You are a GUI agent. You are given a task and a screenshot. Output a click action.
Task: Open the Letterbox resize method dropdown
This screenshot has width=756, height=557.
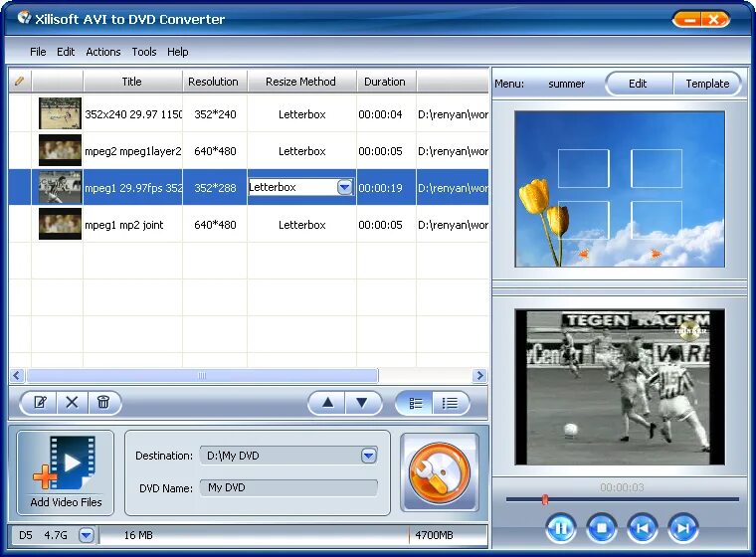[345, 187]
